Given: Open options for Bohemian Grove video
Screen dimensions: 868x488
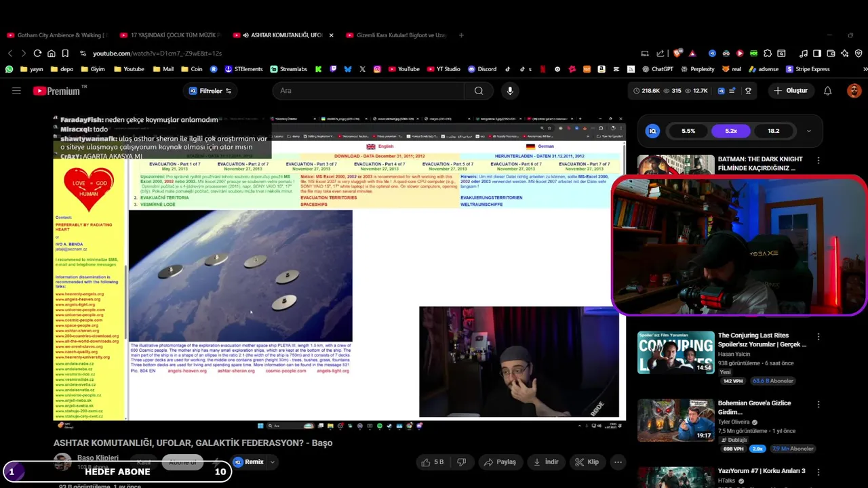Looking at the screenshot, I should pos(818,405).
